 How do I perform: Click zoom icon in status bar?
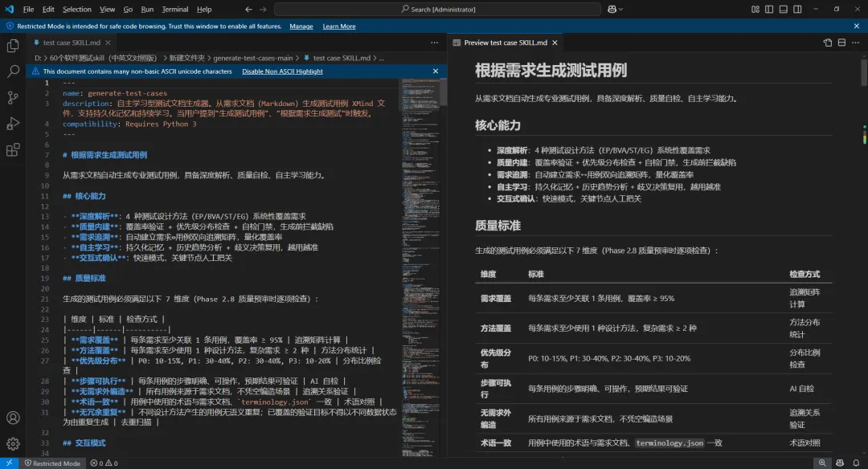(x=822, y=463)
